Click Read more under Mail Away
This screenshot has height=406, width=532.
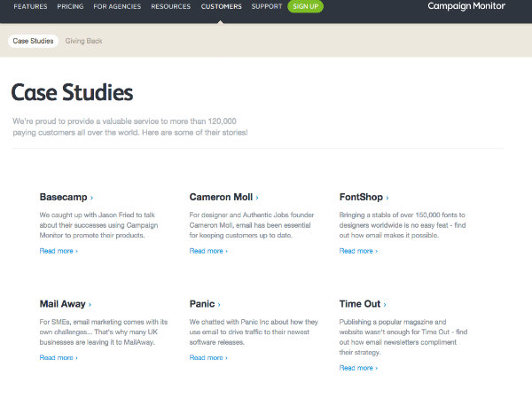point(59,358)
